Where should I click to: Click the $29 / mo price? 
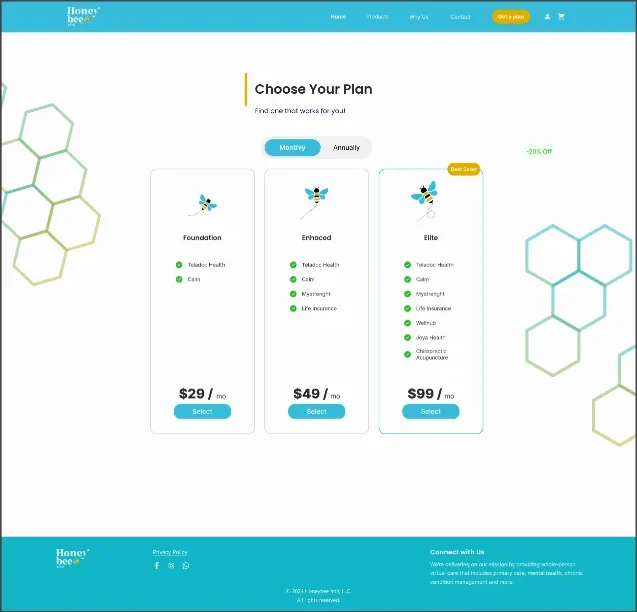pyautogui.click(x=202, y=394)
